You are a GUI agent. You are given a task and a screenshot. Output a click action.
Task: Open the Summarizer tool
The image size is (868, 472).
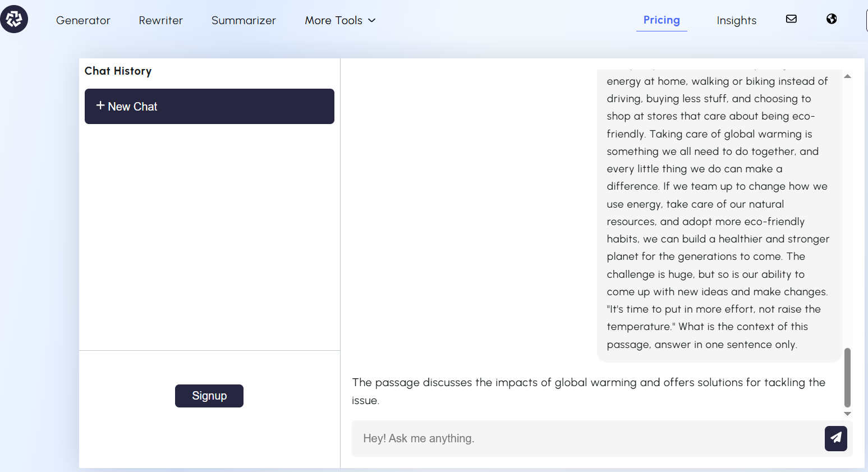tap(244, 20)
